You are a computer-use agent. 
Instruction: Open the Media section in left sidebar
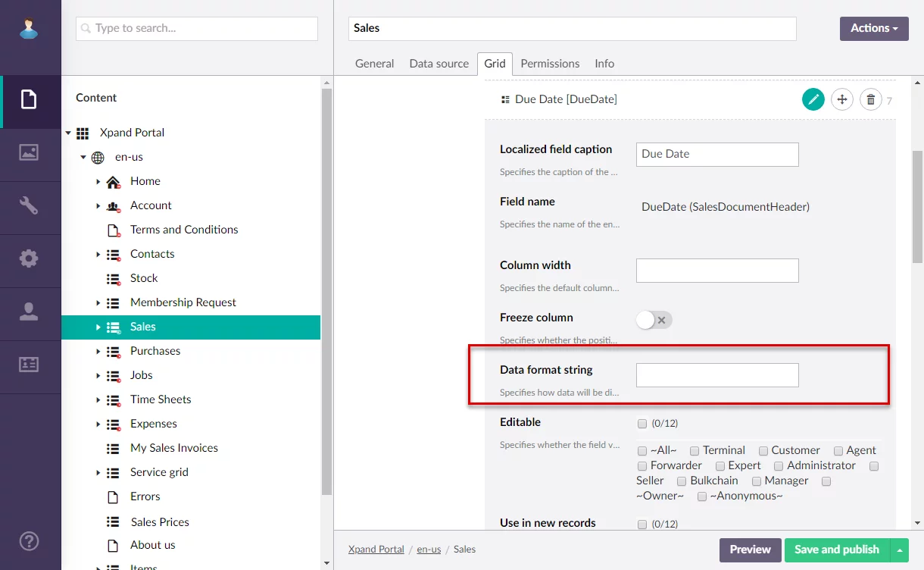click(29, 152)
